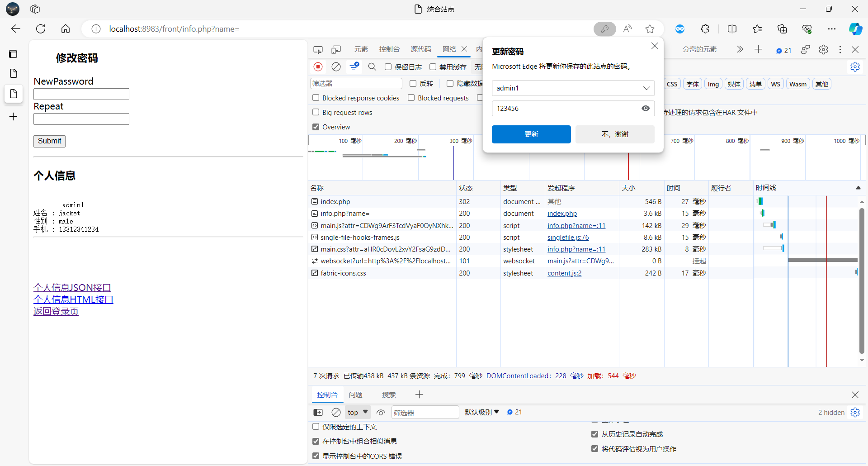Viewport: 868px width, 466px height.
Task: Enable Blocked response cookies checkbox
Action: (x=316, y=98)
